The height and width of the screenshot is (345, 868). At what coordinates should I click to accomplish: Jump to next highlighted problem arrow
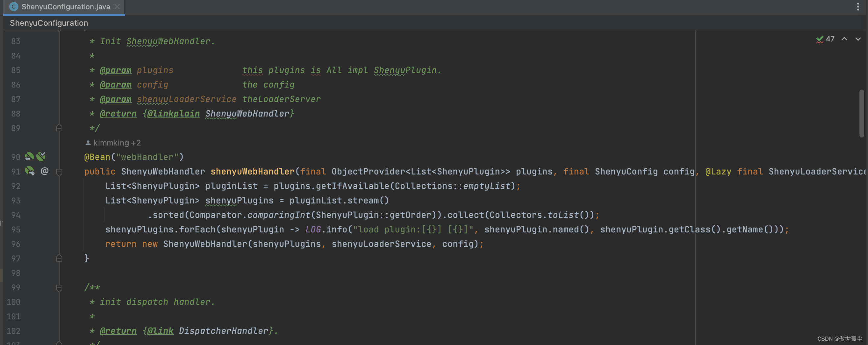coord(858,39)
